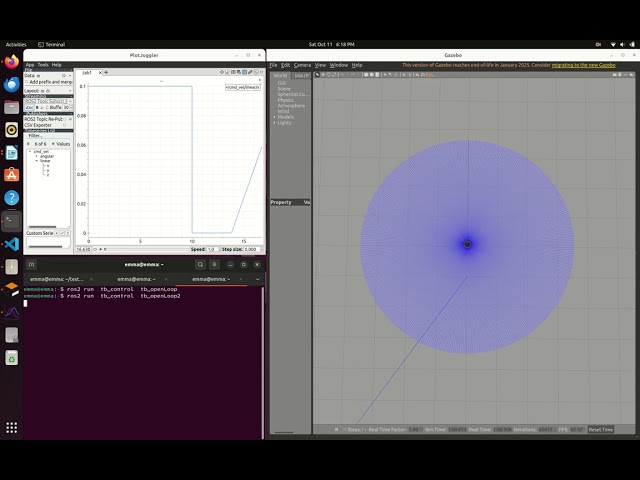Open ROS2 Topic Subscriber settings gear

(71, 101)
